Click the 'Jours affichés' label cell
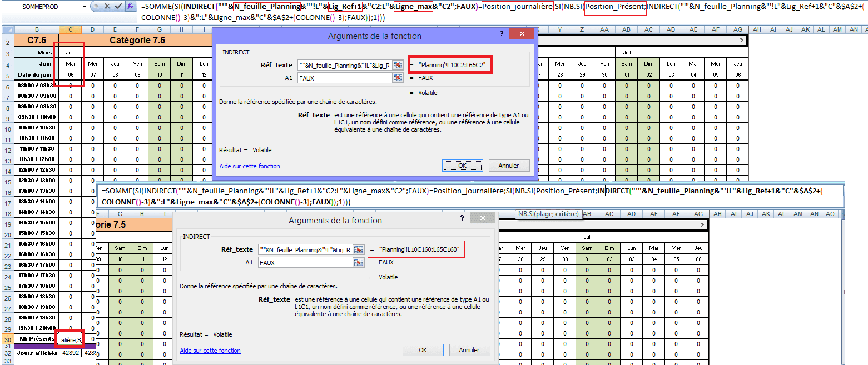 [37, 353]
